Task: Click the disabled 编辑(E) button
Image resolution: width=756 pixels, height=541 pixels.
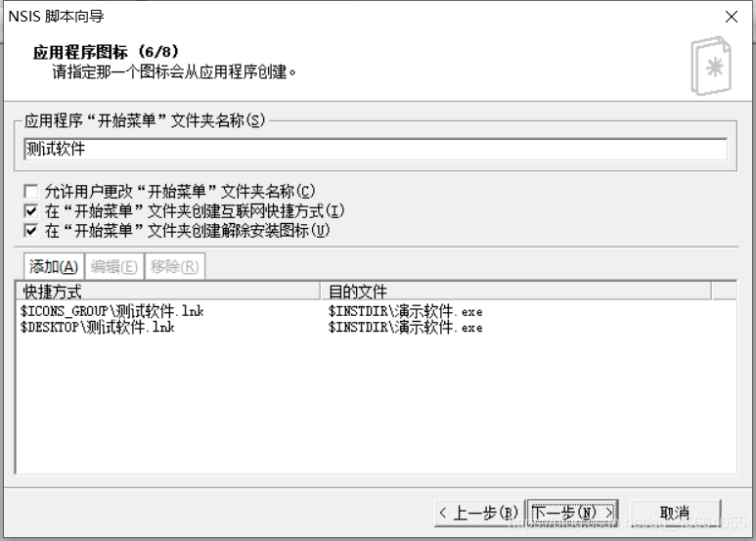Action: click(x=114, y=266)
